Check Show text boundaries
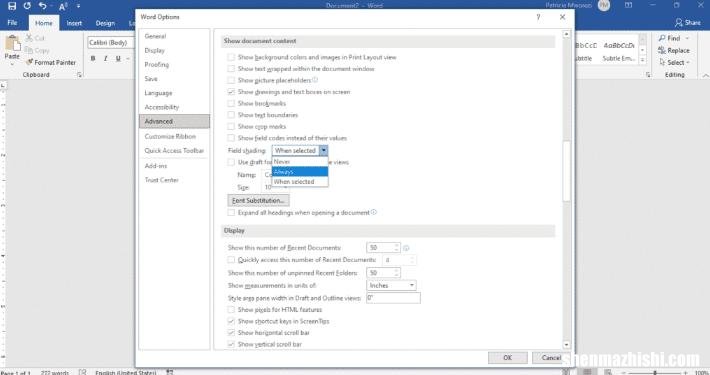The image size is (710, 375). point(231,115)
